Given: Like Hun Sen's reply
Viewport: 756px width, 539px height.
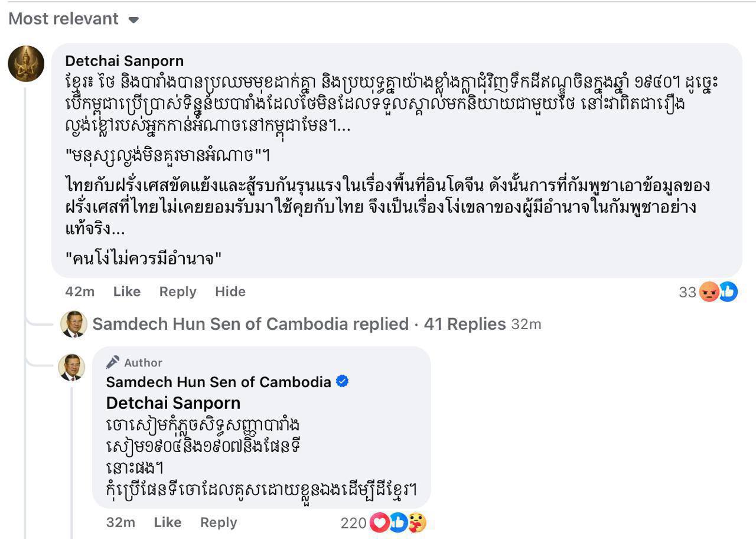Looking at the screenshot, I should click(x=167, y=522).
